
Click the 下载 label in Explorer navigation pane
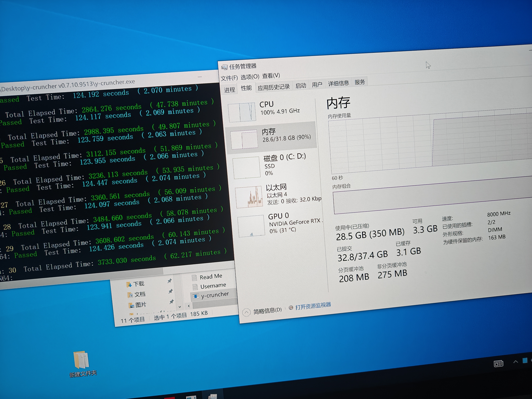[x=139, y=284]
